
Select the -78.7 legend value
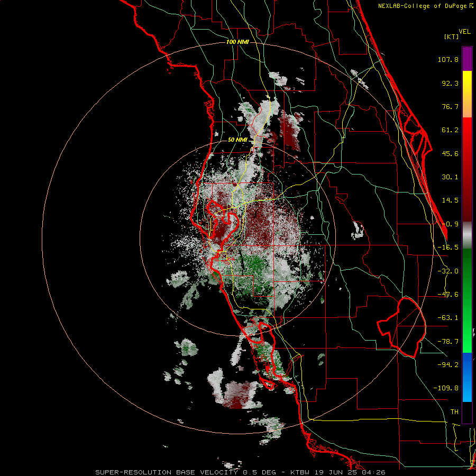(448, 342)
